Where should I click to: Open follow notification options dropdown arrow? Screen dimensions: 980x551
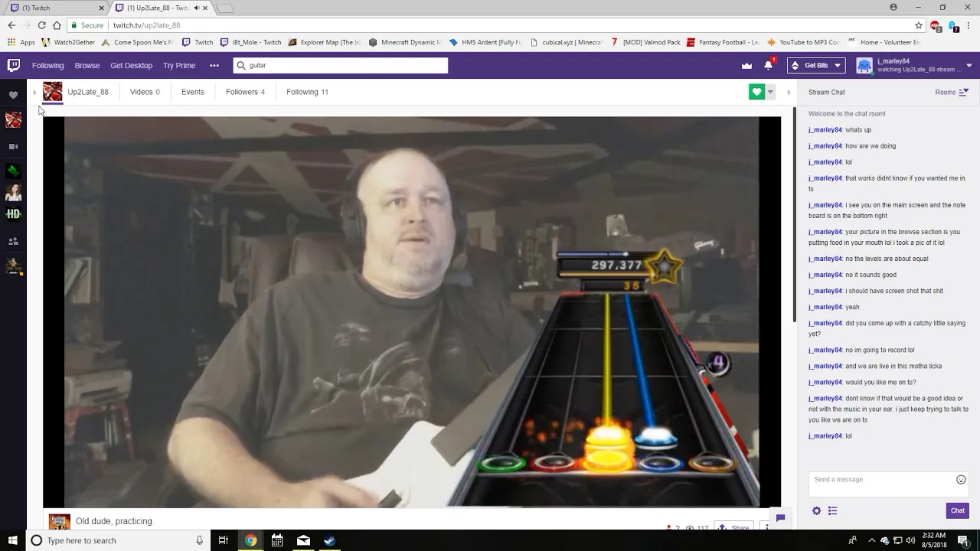click(x=770, y=92)
